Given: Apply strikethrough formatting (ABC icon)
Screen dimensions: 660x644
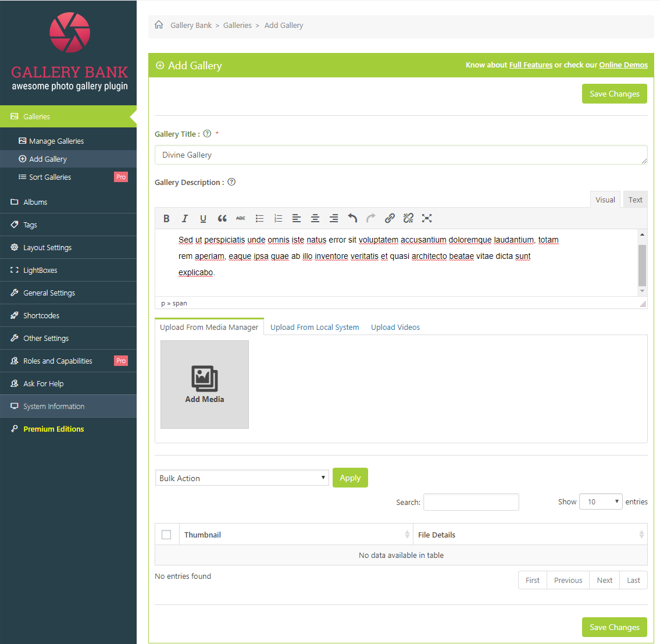Looking at the screenshot, I should point(240,218).
